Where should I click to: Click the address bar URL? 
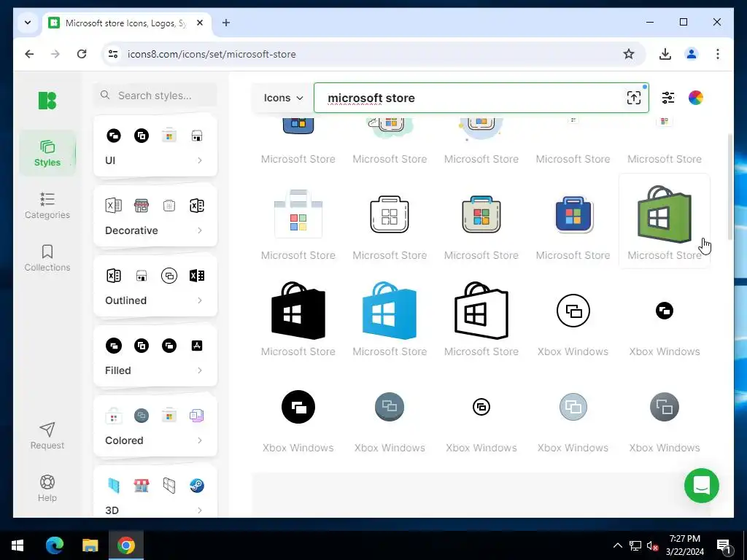point(212,54)
